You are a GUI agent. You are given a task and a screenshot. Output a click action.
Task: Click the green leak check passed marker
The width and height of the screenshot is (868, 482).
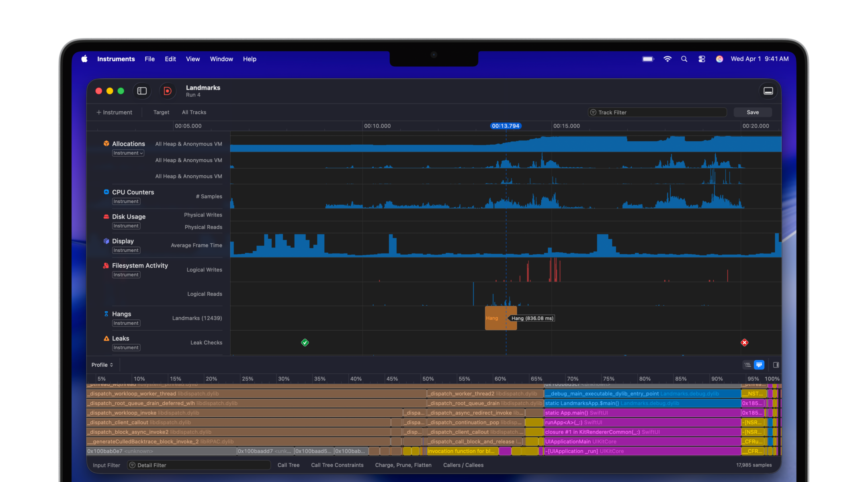(x=305, y=343)
